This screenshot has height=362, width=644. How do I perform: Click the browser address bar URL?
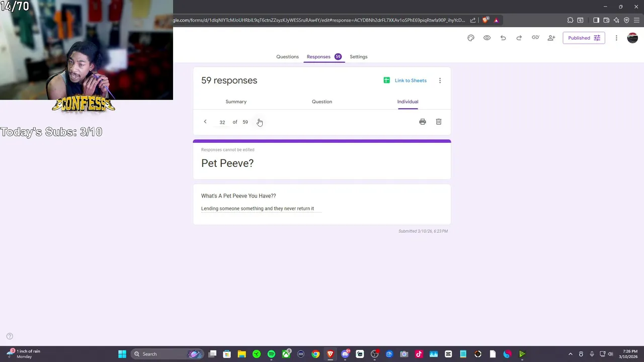coord(319,20)
